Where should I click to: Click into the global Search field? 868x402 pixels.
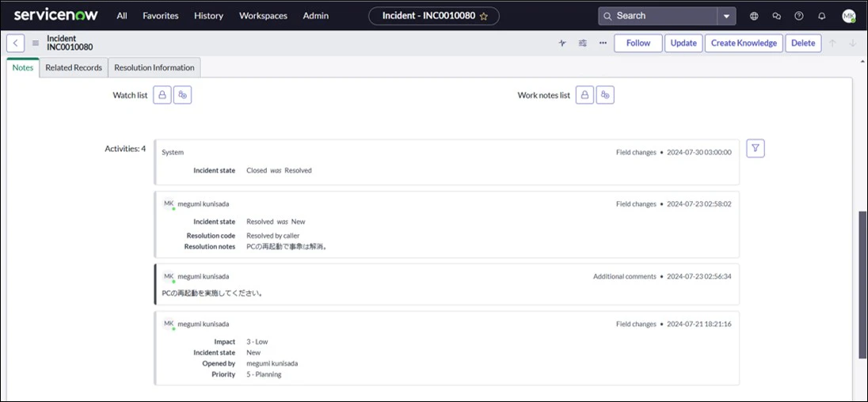[x=658, y=16]
